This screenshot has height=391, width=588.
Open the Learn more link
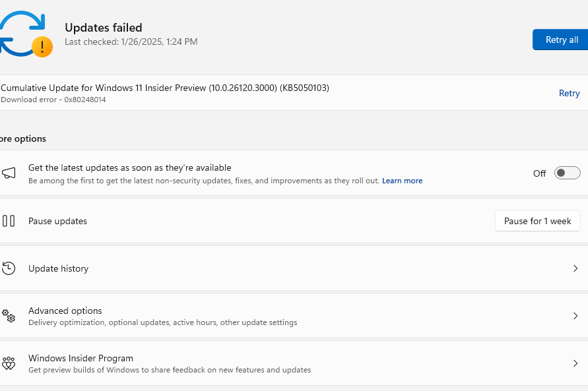[x=402, y=181]
